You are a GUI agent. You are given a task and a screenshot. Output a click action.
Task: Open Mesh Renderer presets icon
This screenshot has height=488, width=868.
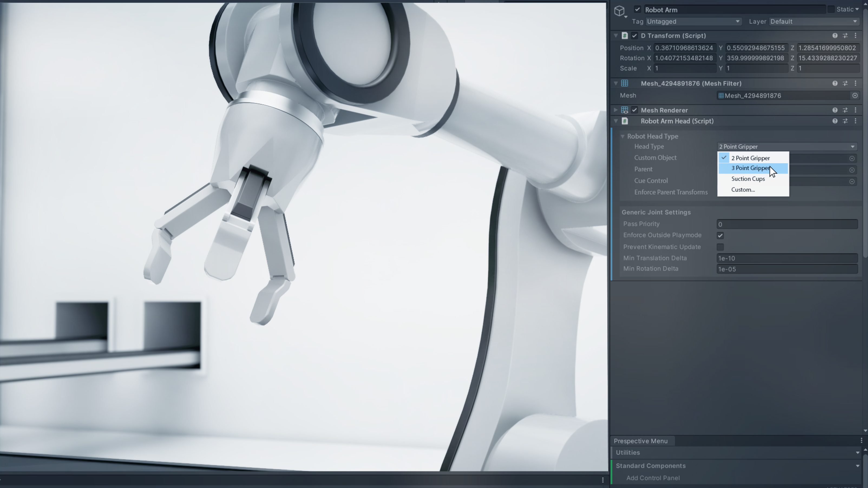[845, 110]
